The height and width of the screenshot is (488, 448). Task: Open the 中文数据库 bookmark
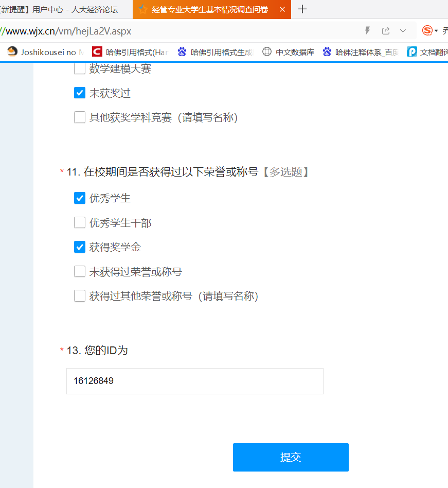click(288, 52)
